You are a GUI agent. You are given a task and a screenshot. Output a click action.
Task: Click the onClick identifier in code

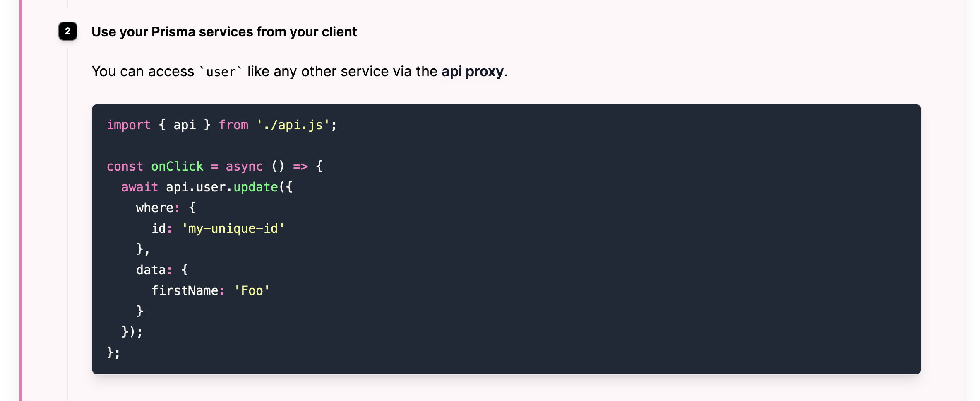[177, 166]
